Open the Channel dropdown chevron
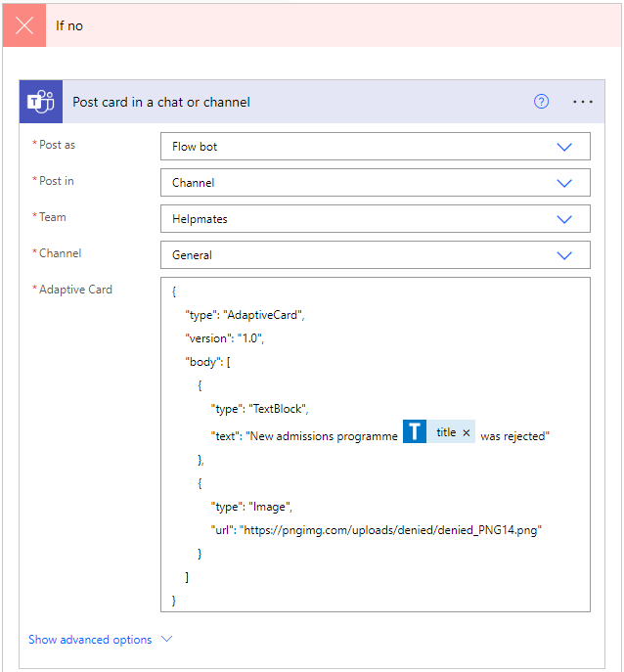624x672 pixels. pos(563,255)
